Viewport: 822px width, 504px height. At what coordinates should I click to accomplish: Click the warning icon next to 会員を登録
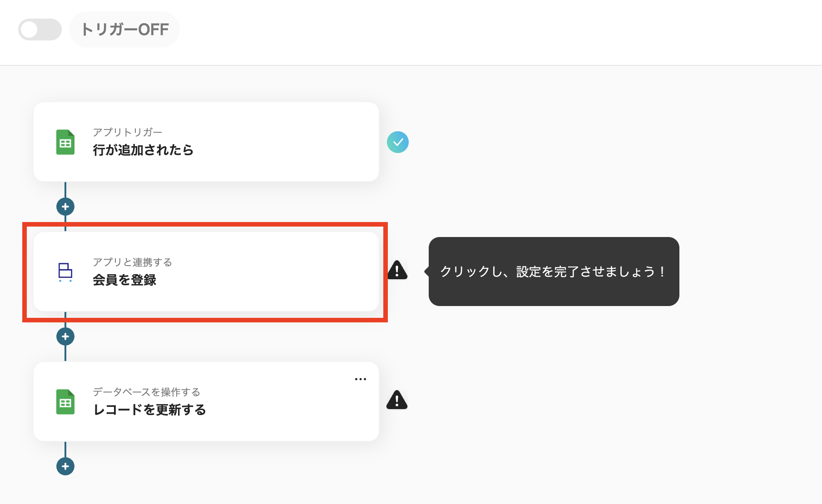397,271
